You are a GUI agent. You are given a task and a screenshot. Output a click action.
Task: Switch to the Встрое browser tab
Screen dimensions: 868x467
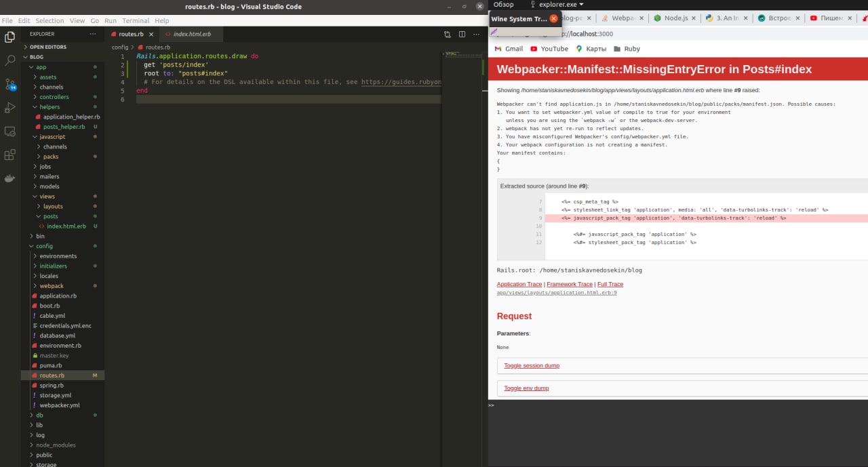click(778, 18)
